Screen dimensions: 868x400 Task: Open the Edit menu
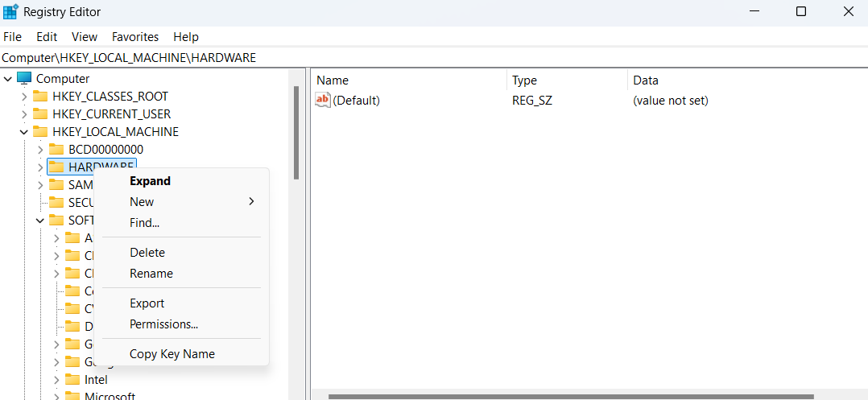(47, 36)
